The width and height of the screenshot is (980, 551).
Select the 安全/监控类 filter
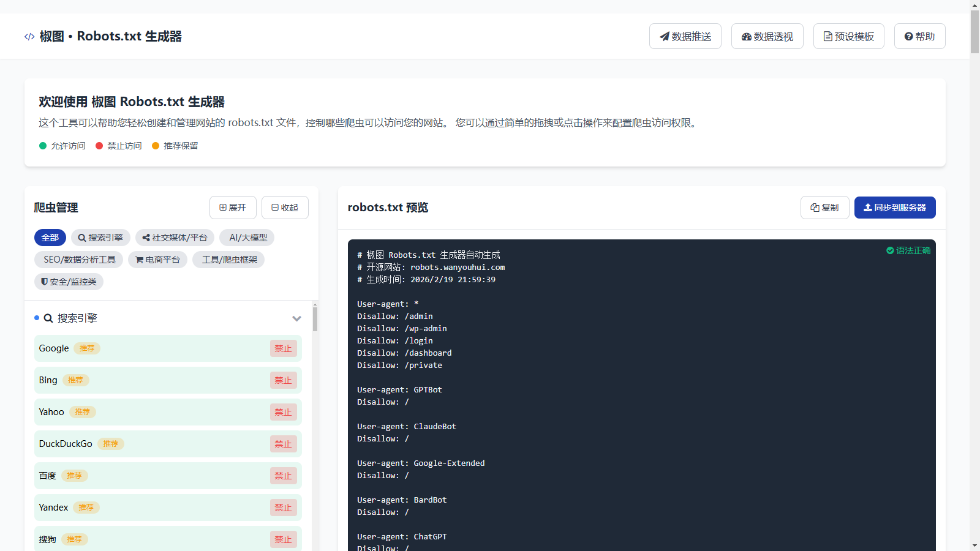coord(69,282)
